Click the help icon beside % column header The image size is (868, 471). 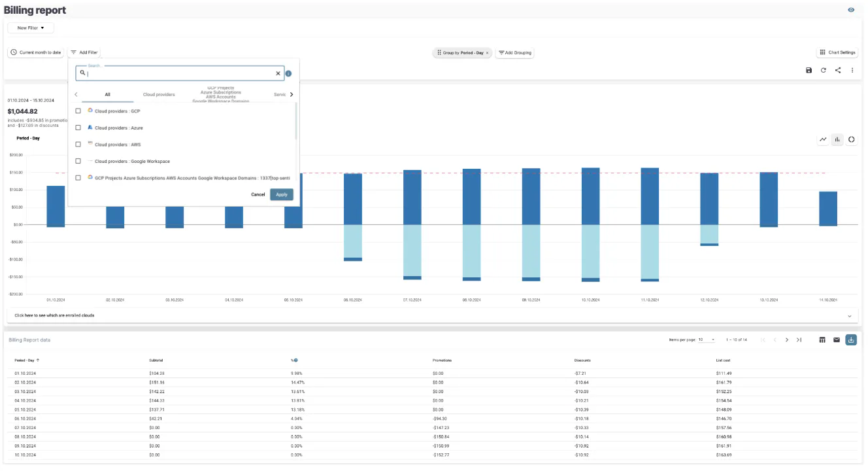click(296, 360)
